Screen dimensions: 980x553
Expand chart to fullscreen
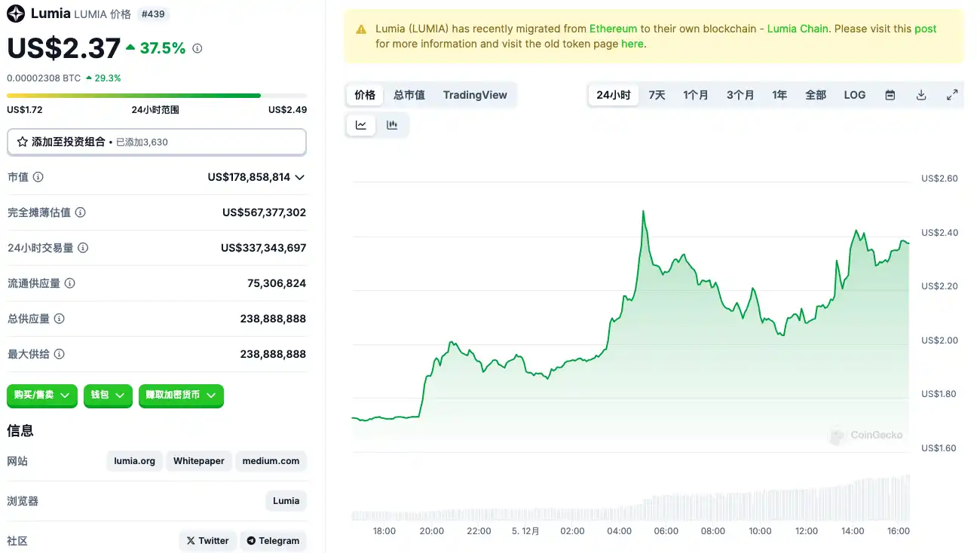pyautogui.click(x=952, y=95)
